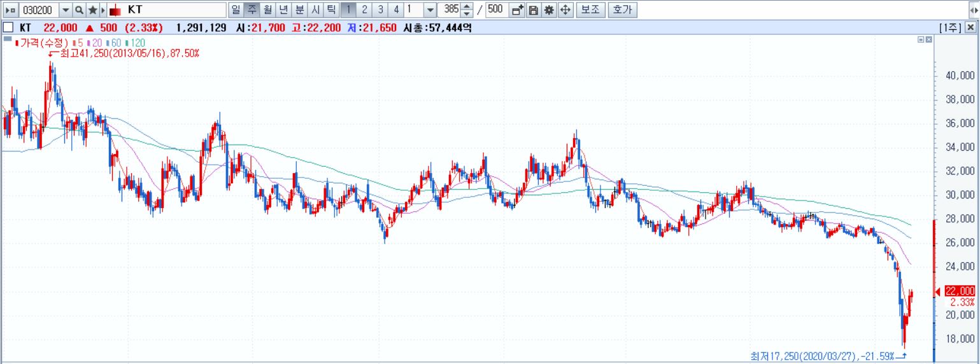
Task: Click the small arrow beside the star icon
Action: (x=103, y=10)
